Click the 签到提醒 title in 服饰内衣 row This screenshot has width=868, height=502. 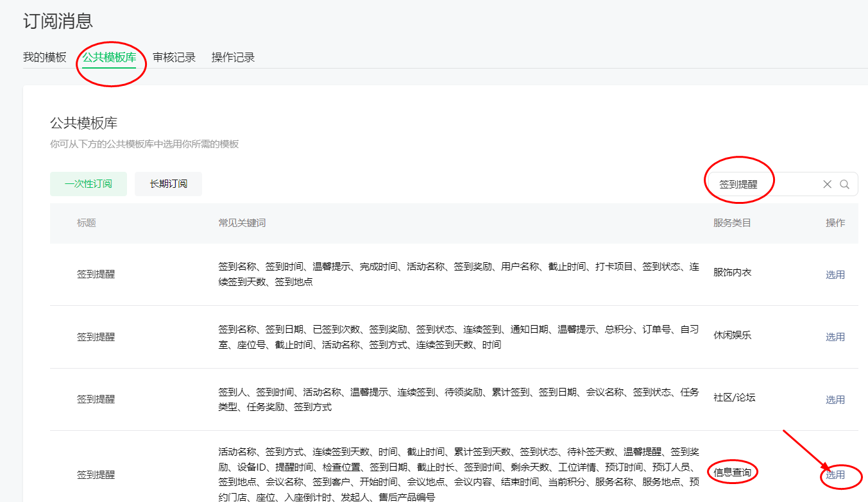click(96, 274)
